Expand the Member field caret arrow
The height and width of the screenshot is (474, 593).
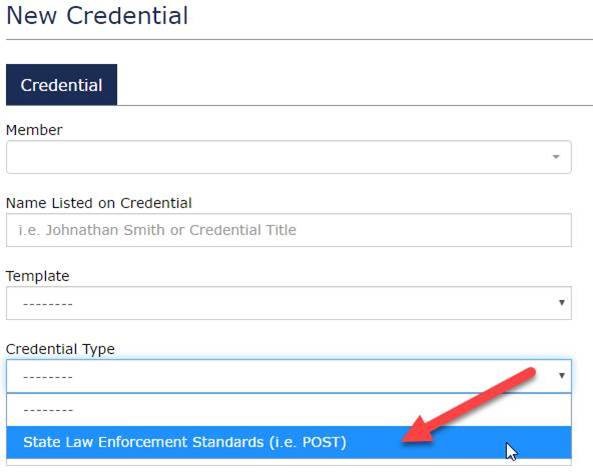coord(556,157)
